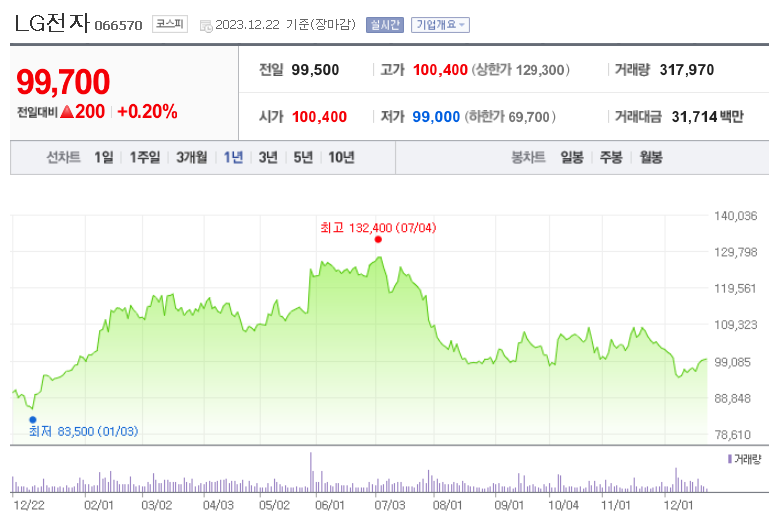Select the 1일 line chart tab

(103, 157)
